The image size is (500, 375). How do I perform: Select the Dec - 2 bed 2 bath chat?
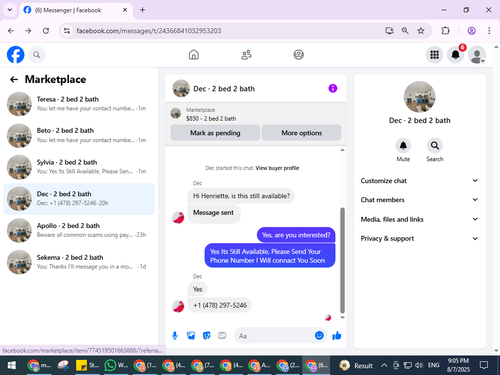79,199
